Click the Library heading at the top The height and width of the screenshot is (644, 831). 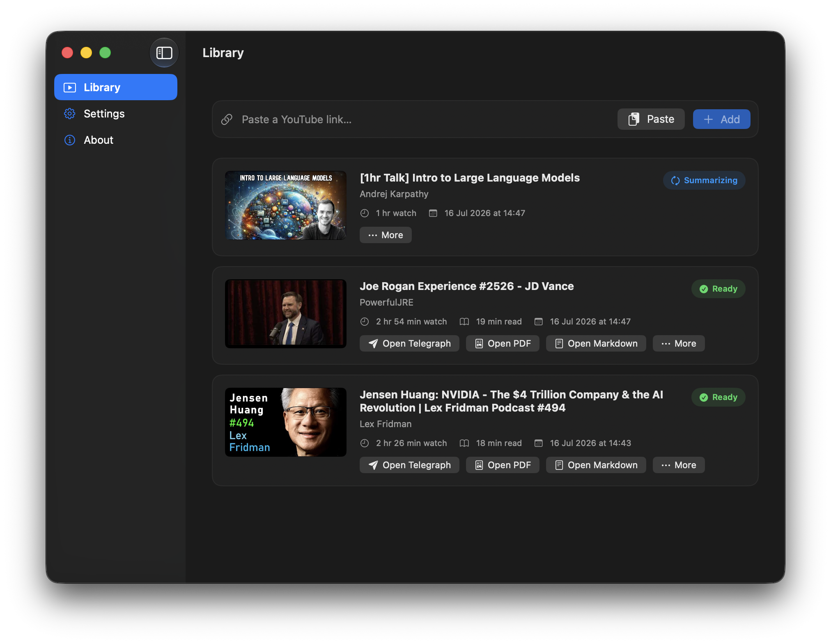pyautogui.click(x=223, y=53)
